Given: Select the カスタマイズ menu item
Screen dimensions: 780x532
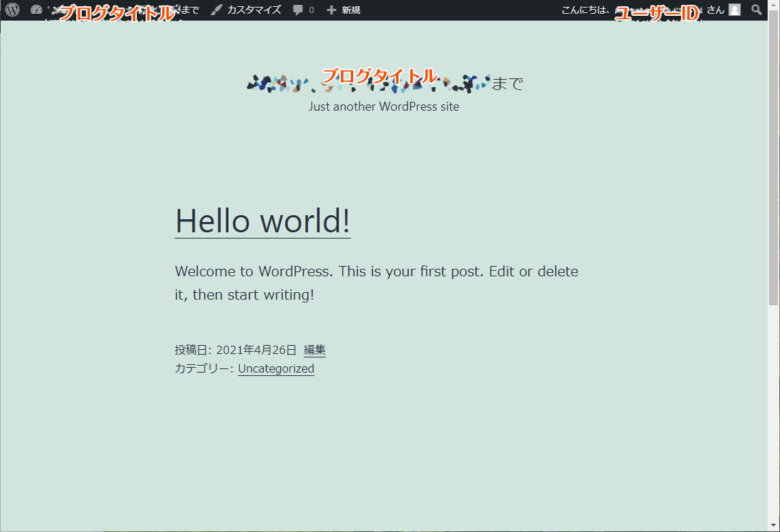Looking at the screenshot, I should [x=254, y=10].
